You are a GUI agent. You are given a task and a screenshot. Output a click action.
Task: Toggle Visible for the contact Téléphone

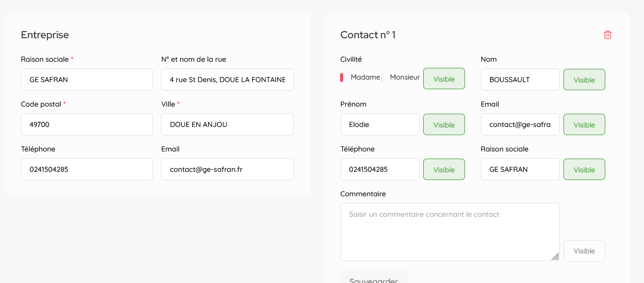[444, 170]
